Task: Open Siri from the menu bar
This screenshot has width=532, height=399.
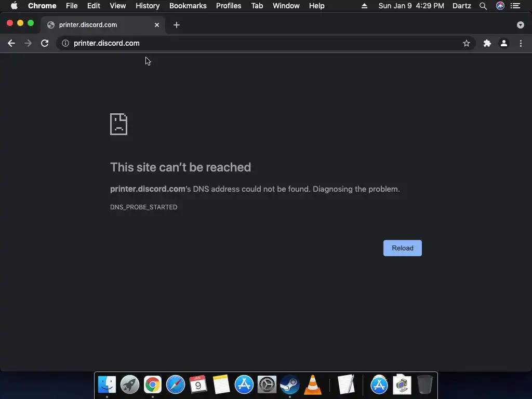Action: [x=500, y=6]
